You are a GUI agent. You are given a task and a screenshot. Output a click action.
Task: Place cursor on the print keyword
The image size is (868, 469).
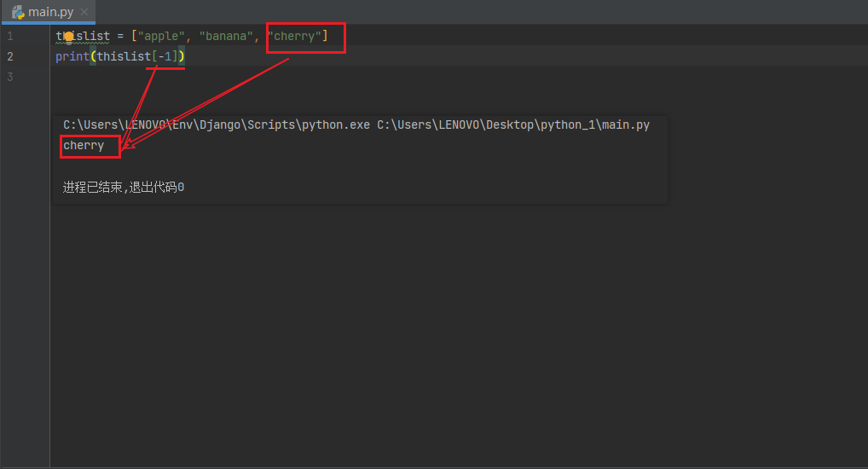pos(72,56)
